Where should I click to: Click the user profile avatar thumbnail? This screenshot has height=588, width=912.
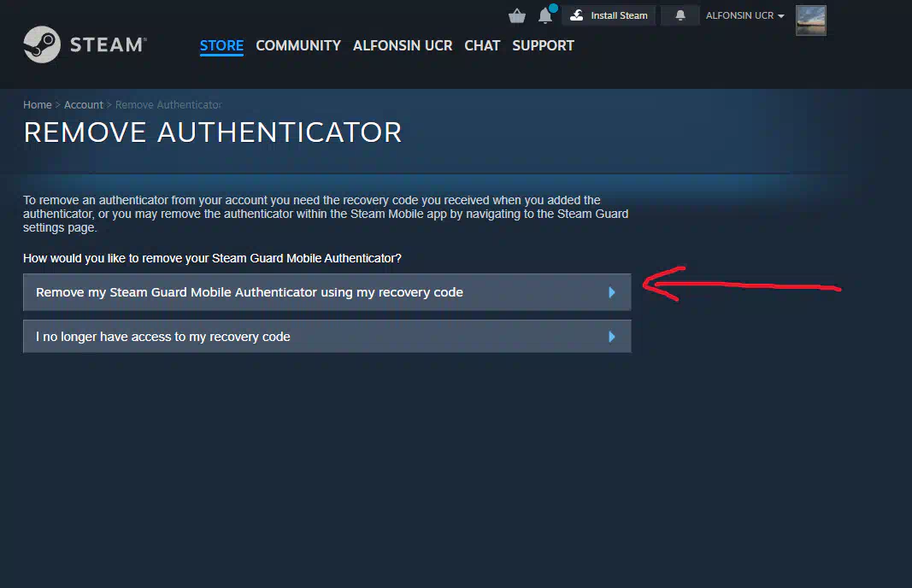point(810,21)
